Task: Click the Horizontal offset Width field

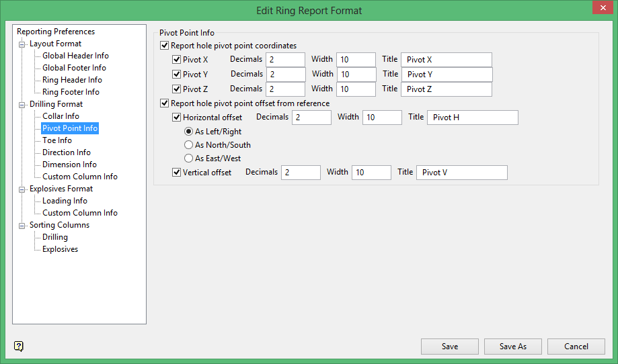Action: 383,118
